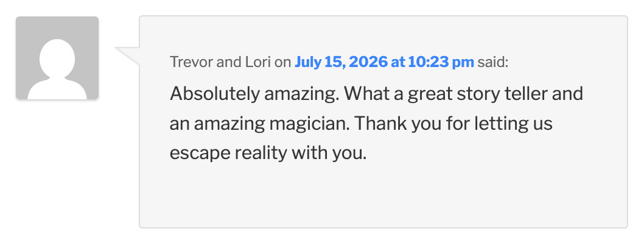Image resolution: width=644 pixels, height=245 pixels.
Task: Click the 10:23 pm timestamp text
Action: coord(441,62)
